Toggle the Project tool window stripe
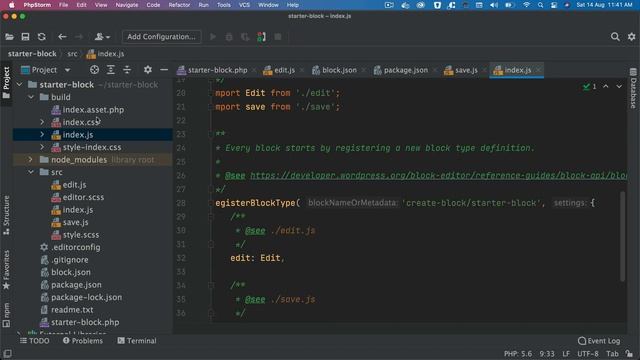The image size is (640, 360). pos(6,83)
